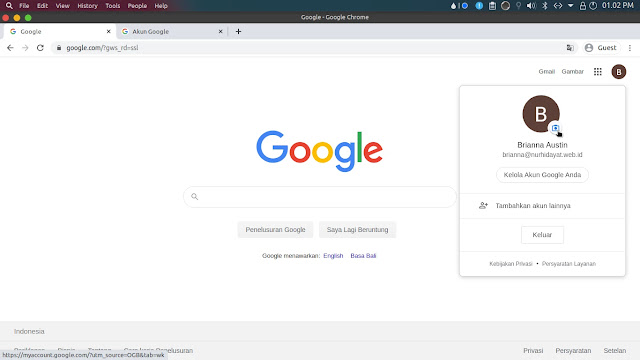
Task: Click inside the Google search box
Action: (x=320, y=197)
